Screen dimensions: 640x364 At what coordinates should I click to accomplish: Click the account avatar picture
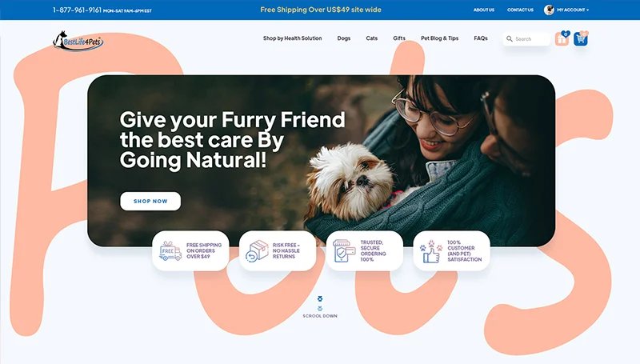pos(549,10)
